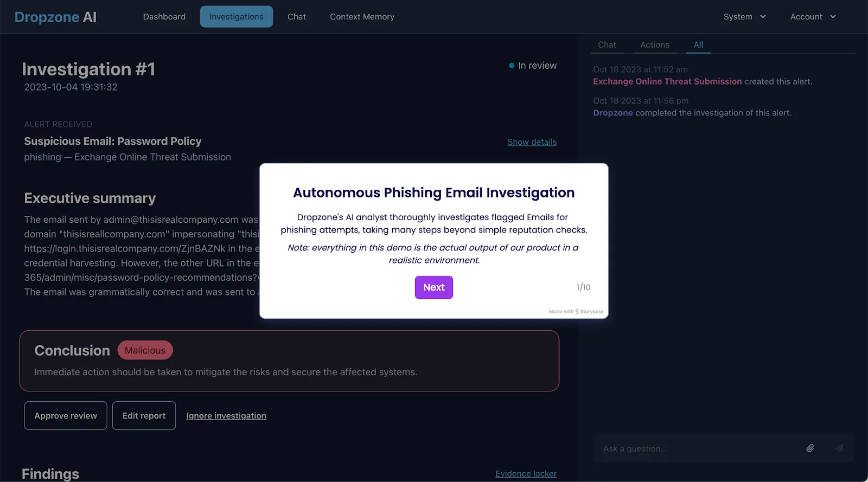Image resolution: width=868 pixels, height=482 pixels.
Task: Click the 'Executive summary' heading
Action: click(90, 198)
